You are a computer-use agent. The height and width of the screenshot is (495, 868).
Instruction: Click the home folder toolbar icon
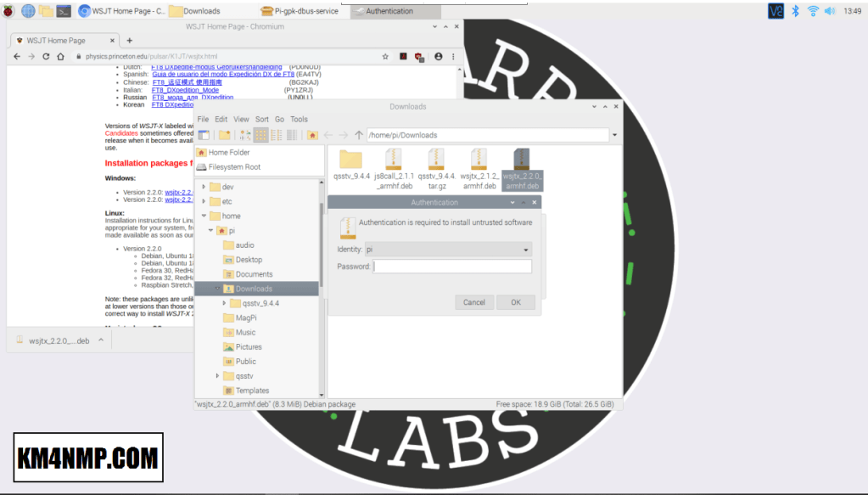tap(312, 135)
